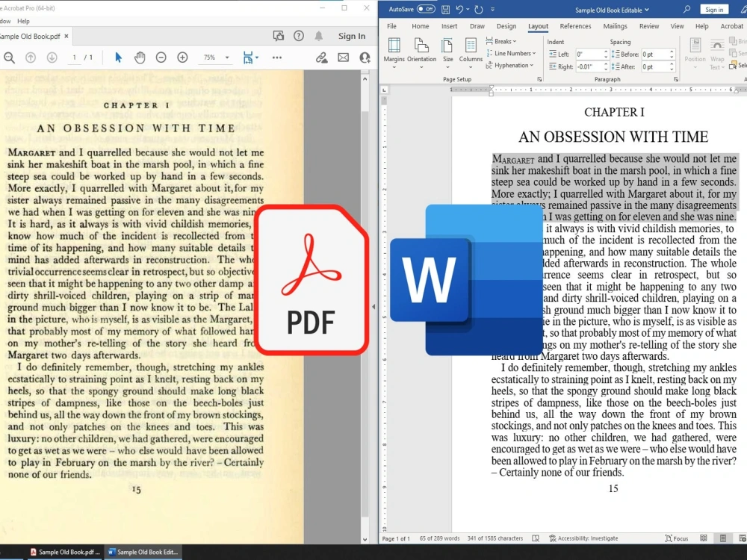Click the Indent Left value field
Viewport: 747px width, 560px height.
click(x=589, y=55)
